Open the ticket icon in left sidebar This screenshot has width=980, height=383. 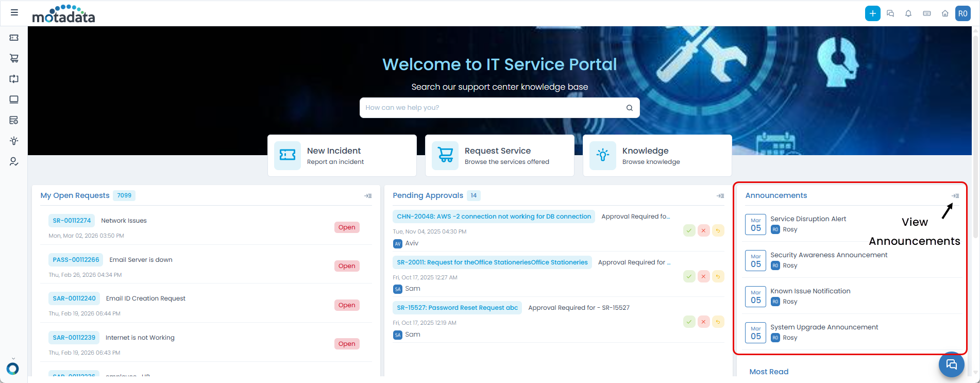click(x=14, y=38)
